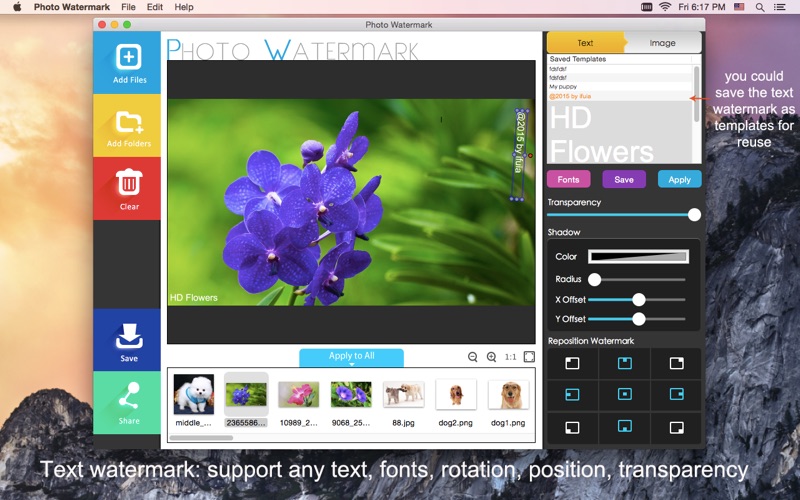Click the Saved Templates vertical scrollbar
Viewport: 800px width, 500px height.
point(697,94)
